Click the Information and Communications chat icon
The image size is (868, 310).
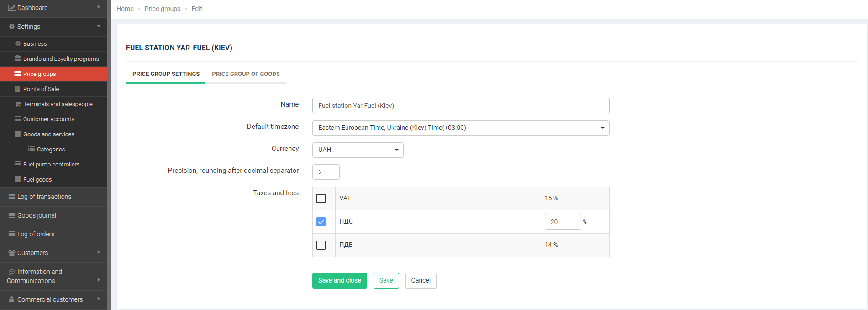click(12, 272)
